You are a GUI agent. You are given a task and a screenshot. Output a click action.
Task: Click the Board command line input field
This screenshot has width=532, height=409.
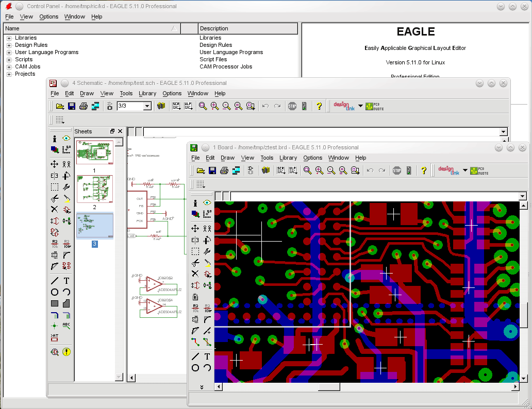(x=375, y=196)
